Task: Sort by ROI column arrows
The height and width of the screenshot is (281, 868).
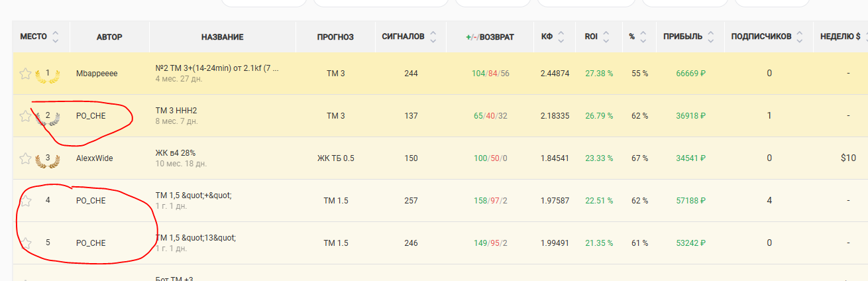Action: tap(607, 37)
